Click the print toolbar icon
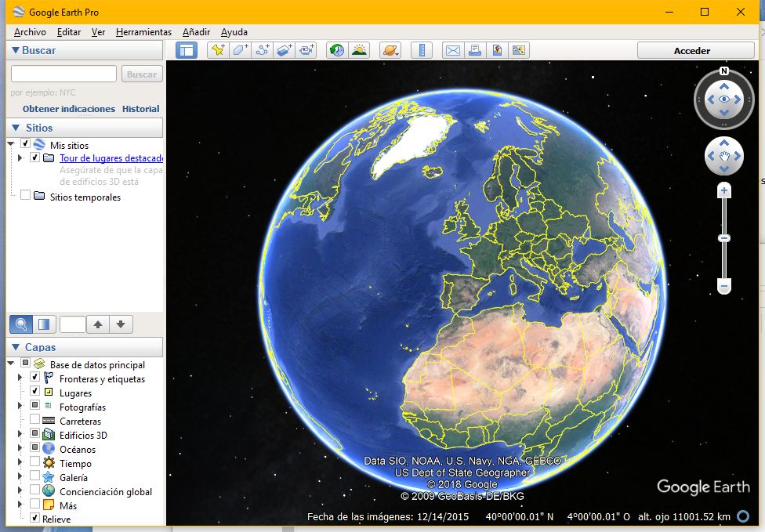Image resolution: width=765 pixels, height=532 pixels. [475, 50]
